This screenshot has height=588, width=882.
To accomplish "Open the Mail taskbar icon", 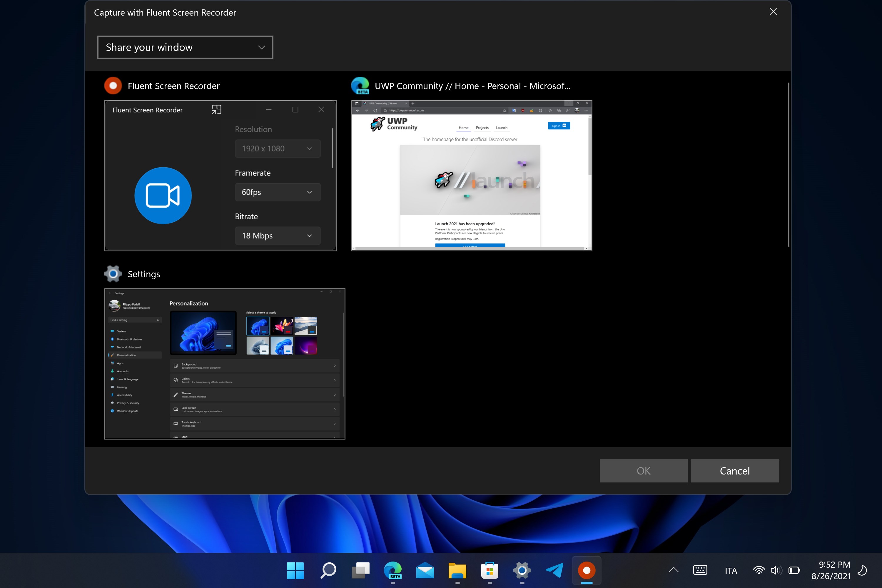I will pos(425,570).
